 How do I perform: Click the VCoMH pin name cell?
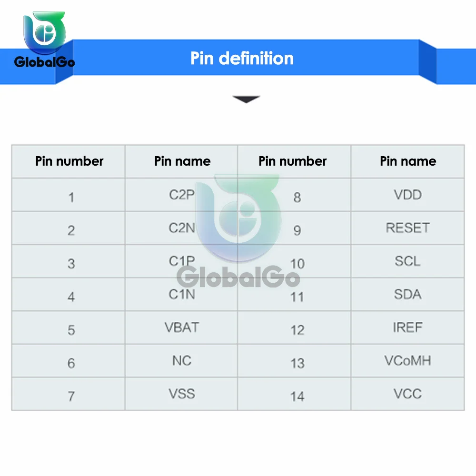click(408, 361)
